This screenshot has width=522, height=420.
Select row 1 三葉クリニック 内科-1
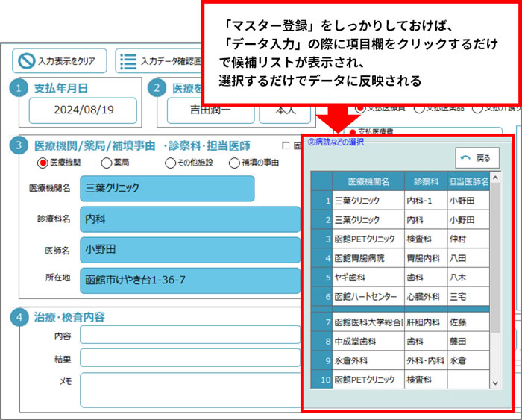click(x=400, y=201)
